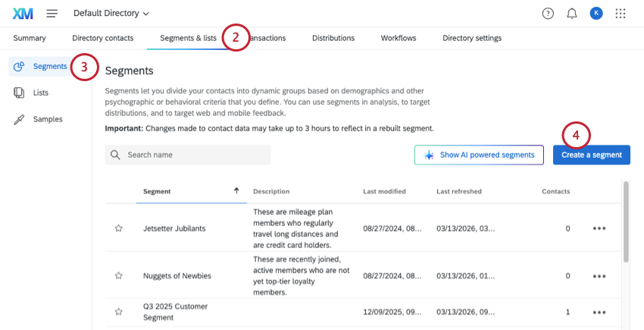Click the XM logo icon
Screen dimensions: 644x330
(x=23, y=13)
